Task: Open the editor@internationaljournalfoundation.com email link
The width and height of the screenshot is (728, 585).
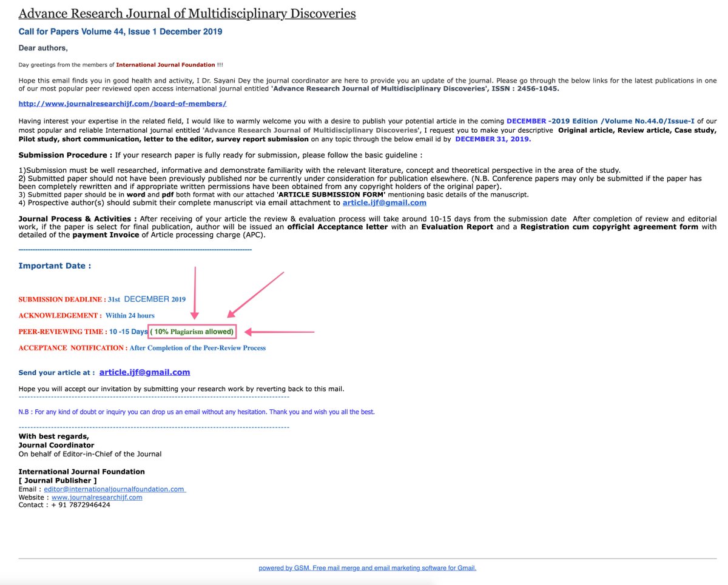Action: (115, 489)
